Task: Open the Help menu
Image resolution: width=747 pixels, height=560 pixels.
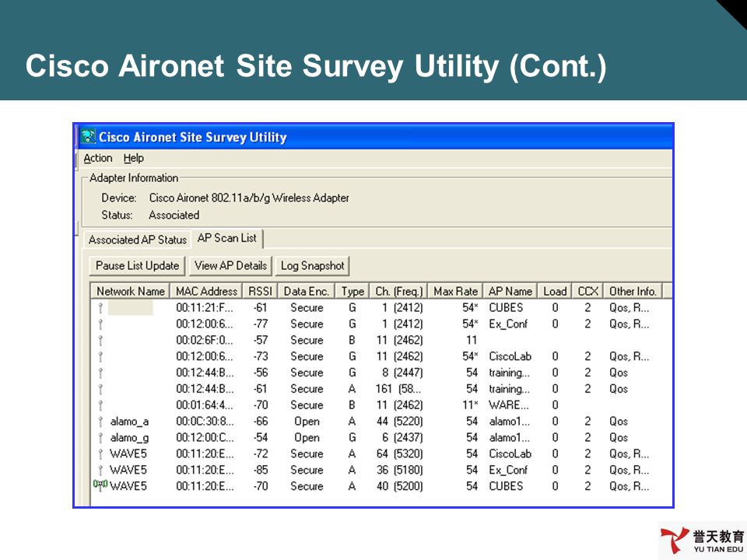Action: click(x=133, y=158)
